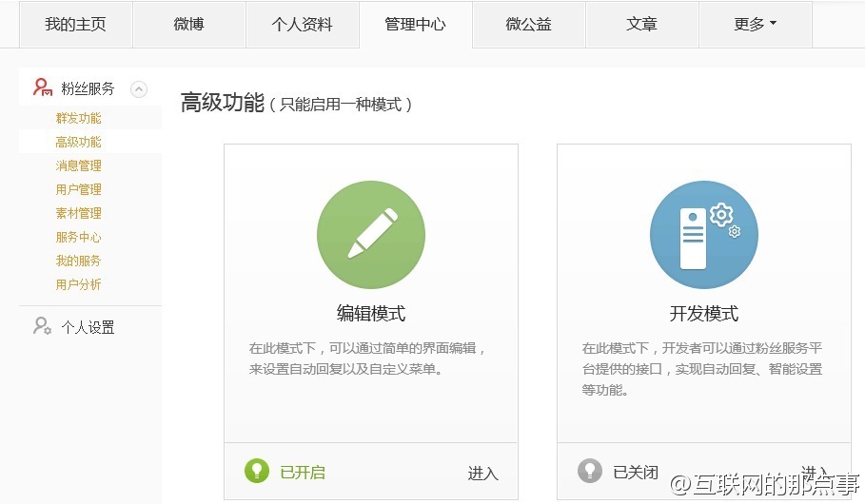Enter edit mode via 进入 link
The image size is (865, 504).
click(482, 473)
